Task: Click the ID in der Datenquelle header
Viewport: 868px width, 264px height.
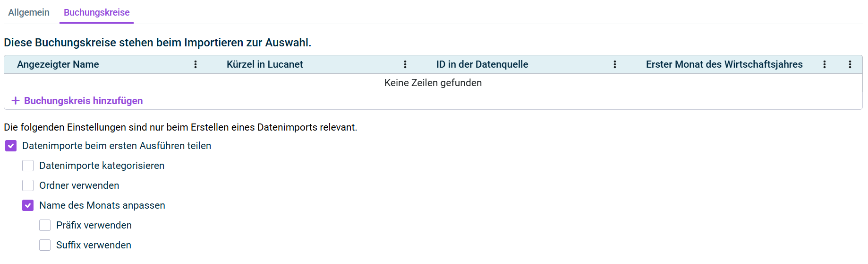Action: tap(482, 64)
